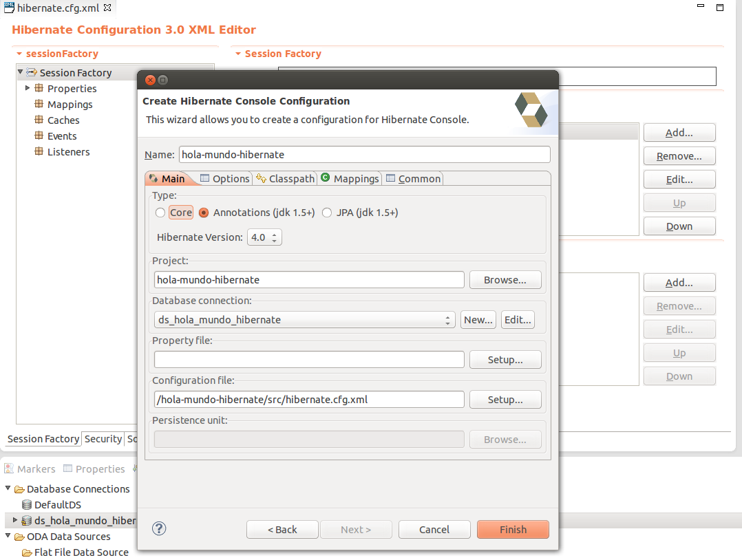Click the Database Connections folder icon
The width and height of the screenshot is (742, 560).
[19, 489]
